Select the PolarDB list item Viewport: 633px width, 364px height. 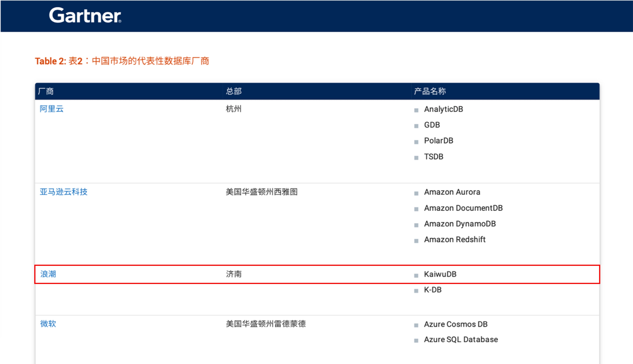438,141
